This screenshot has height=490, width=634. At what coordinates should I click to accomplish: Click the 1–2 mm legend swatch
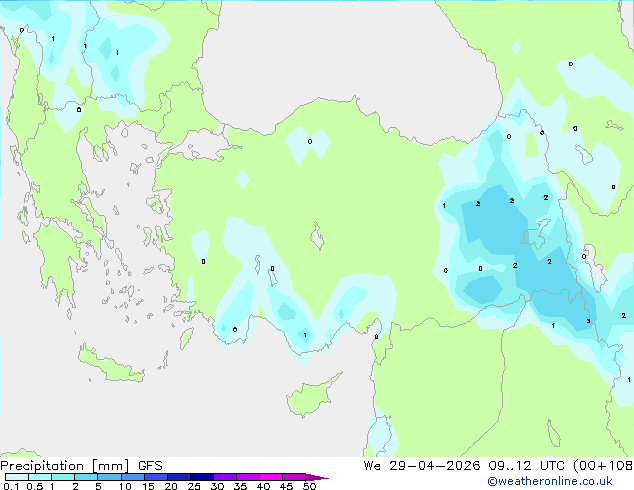point(63,477)
